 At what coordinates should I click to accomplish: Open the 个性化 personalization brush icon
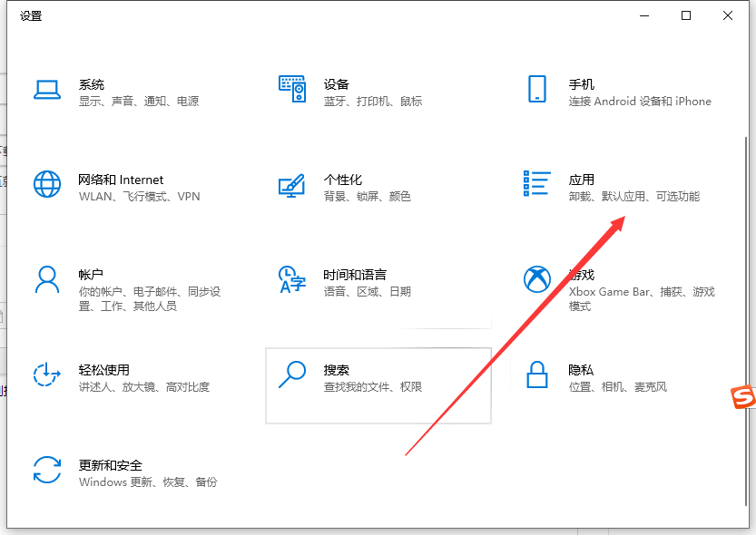coord(292,184)
